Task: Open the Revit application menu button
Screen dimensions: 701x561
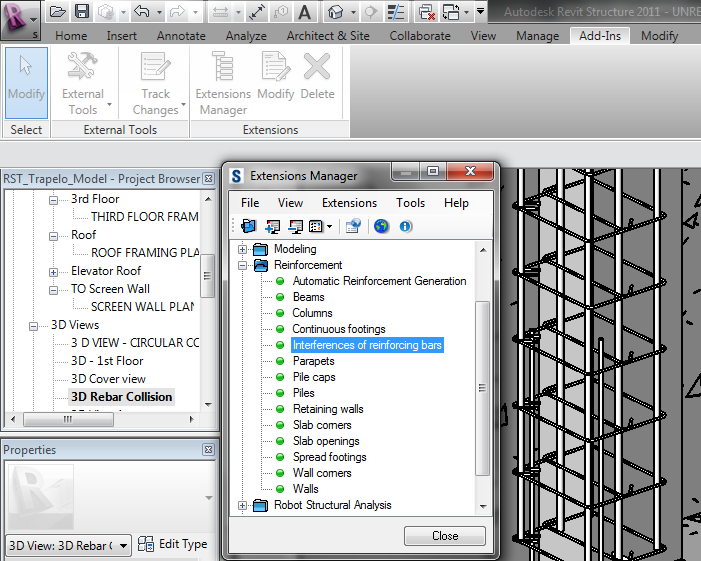Action: click(x=19, y=20)
